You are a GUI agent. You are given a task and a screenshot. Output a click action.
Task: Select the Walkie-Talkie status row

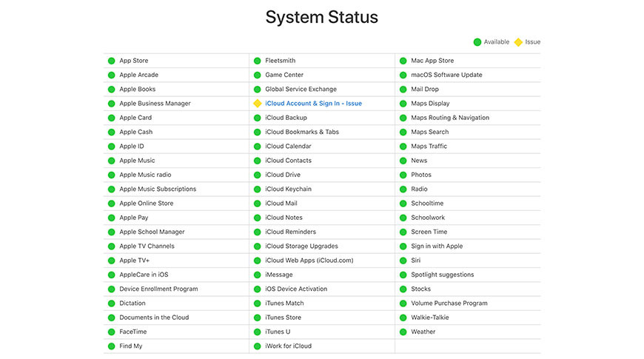(x=429, y=318)
